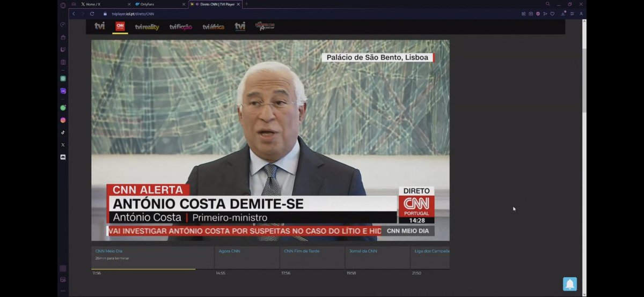Screen dimensions: 644x297
Task: Bookmark page with the heart icon
Action: pos(552,13)
